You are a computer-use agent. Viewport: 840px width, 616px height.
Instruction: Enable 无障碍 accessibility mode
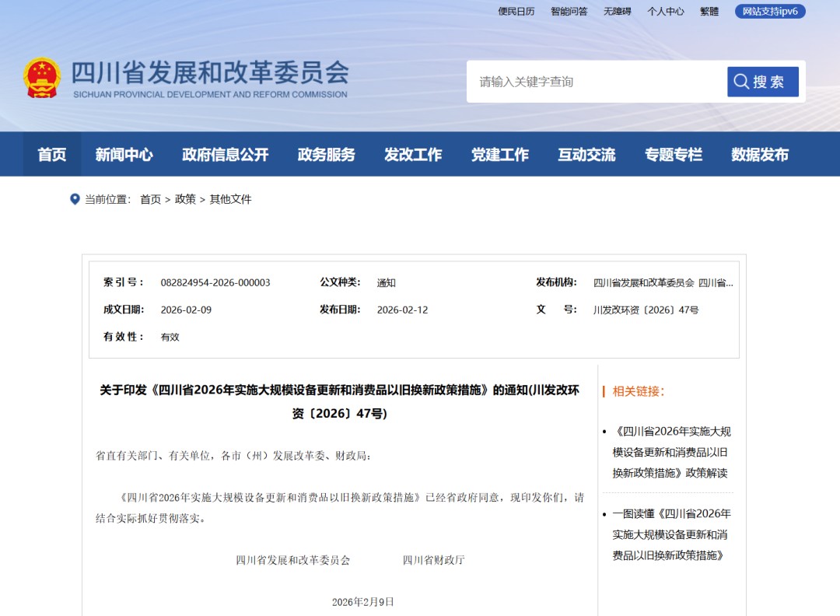617,11
